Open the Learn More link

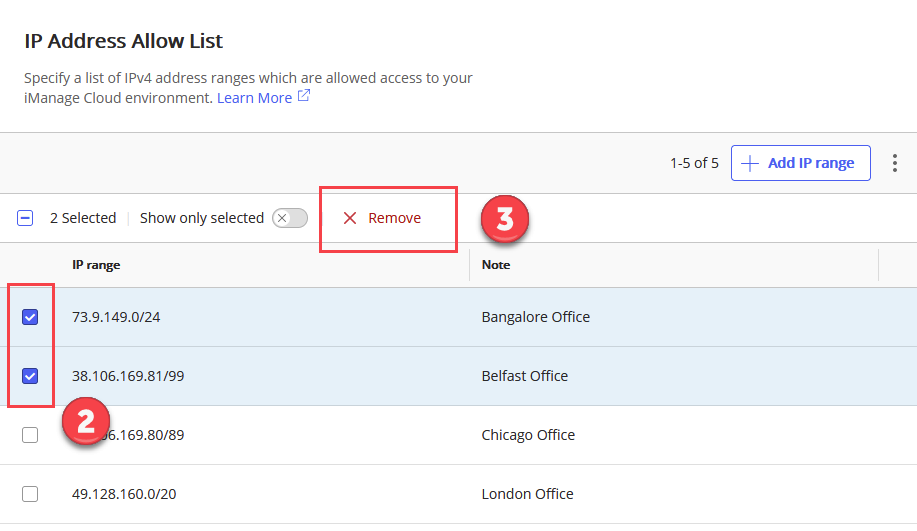254,98
